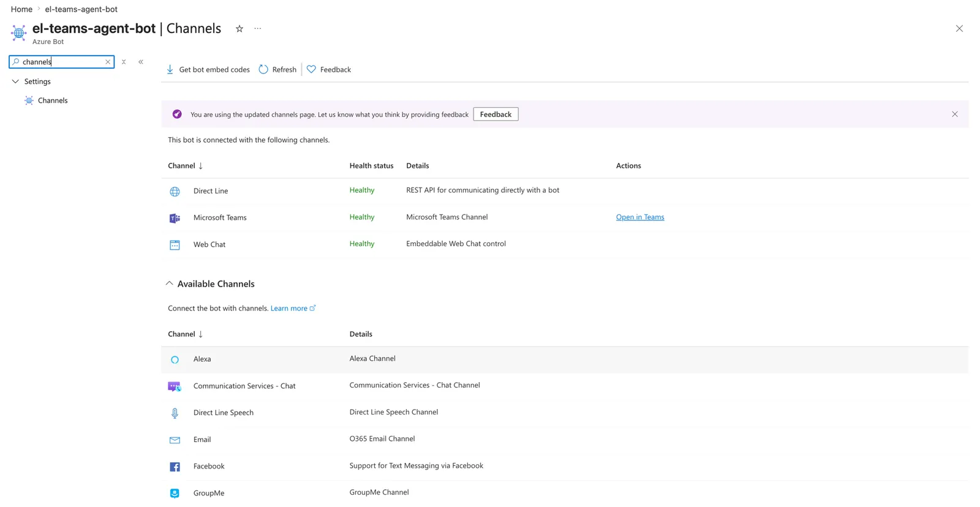
Task: Click the Feedback button in banner
Action: pyautogui.click(x=496, y=115)
